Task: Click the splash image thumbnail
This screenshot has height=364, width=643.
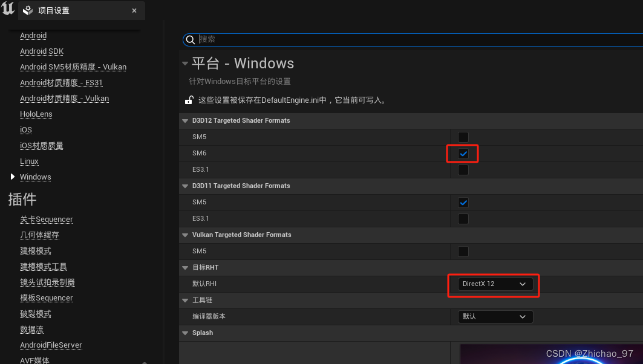Action: [x=552, y=354]
